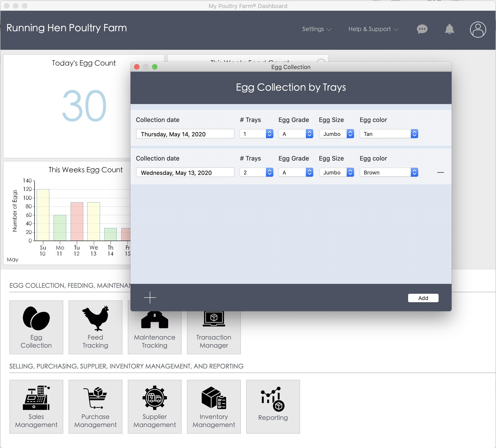Screen dimensions: 496x448
Task: View notifications via the bell icon
Action: click(449, 29)
